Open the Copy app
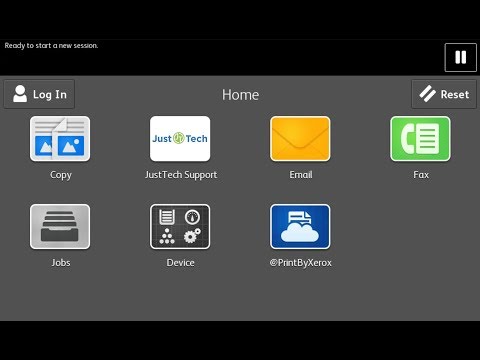The image size is (480, 360). (60, 139)
